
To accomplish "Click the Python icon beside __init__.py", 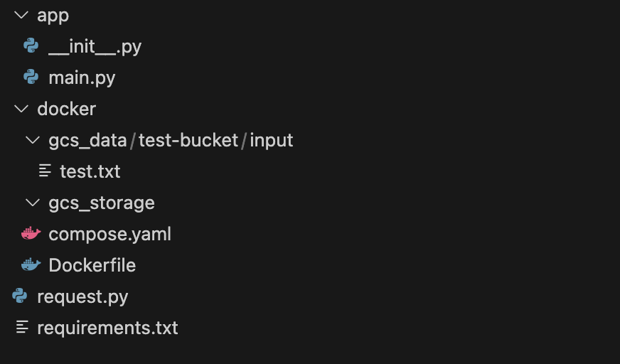I will (31, 46).
